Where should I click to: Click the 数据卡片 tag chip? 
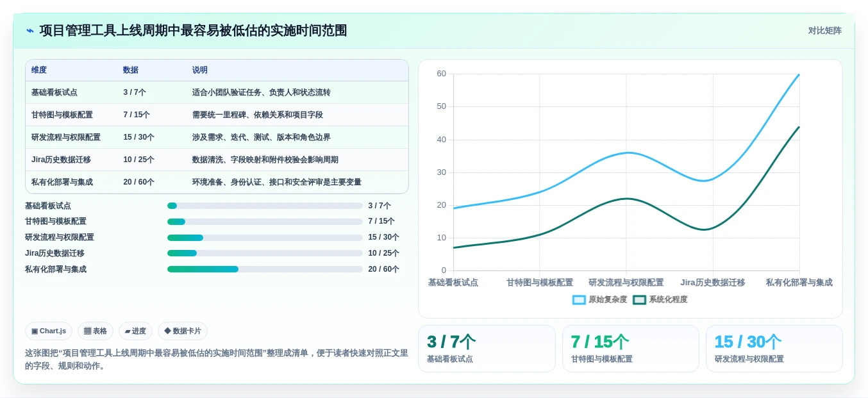coord(183,331)
